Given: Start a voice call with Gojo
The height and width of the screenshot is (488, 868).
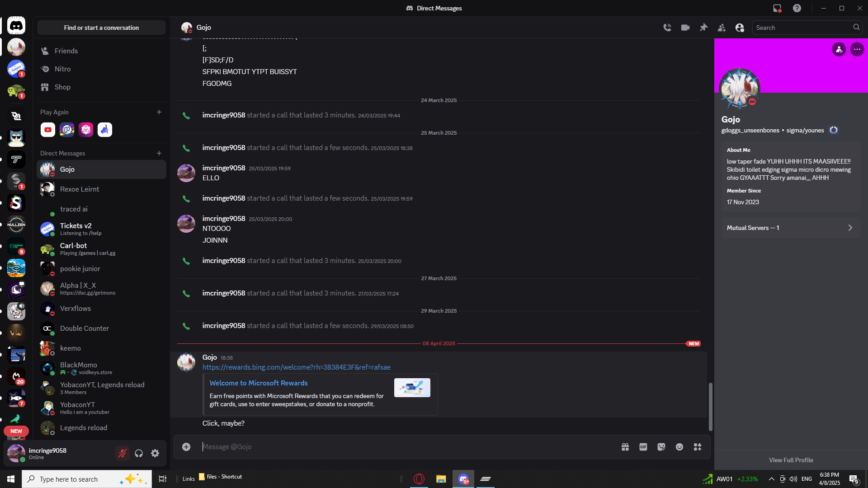Looking at the screenshot, I should pos(667,28).
